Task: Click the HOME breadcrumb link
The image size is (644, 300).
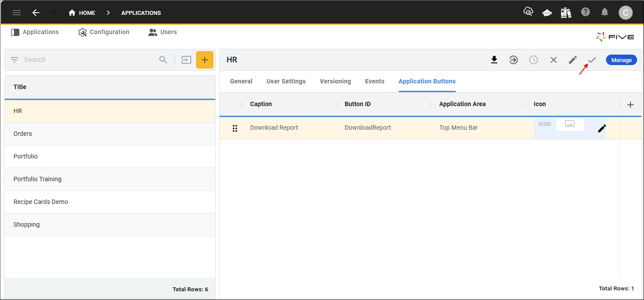Action: [82, 13]
